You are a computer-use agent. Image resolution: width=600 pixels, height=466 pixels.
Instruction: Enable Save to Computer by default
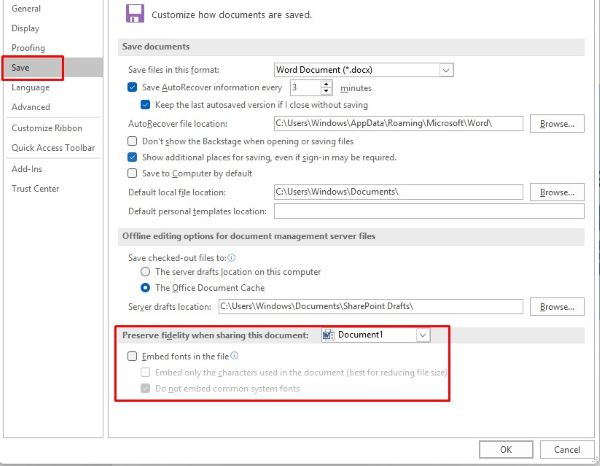tap(132, 173)
